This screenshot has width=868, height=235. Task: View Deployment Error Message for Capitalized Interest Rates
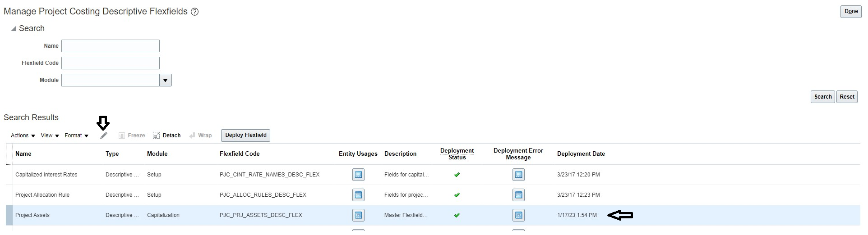518,175
